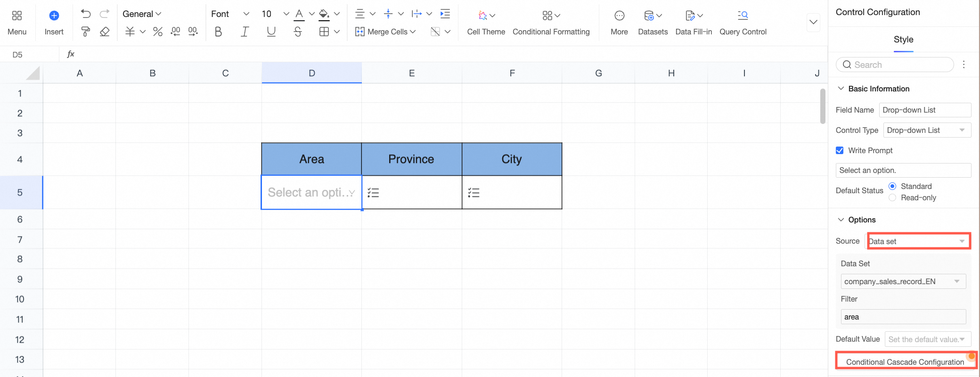Open the Area cell drop-down list
The image size is (980, 377).
click(351, 193)
